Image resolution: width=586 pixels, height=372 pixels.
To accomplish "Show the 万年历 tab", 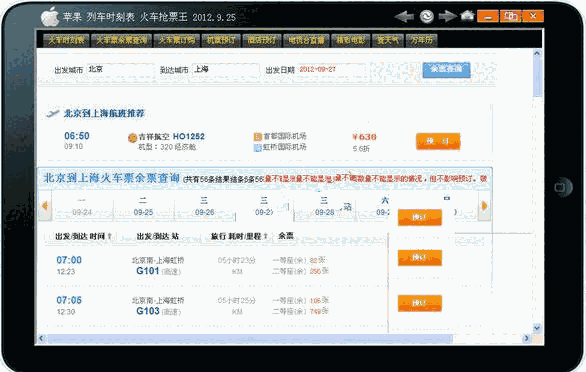I will point(421,40).
